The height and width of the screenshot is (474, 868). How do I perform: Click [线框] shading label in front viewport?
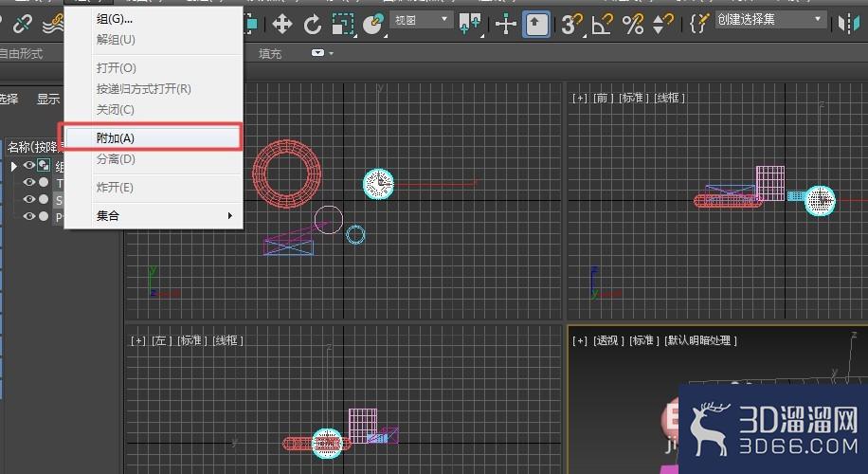(x=669, y=98)
